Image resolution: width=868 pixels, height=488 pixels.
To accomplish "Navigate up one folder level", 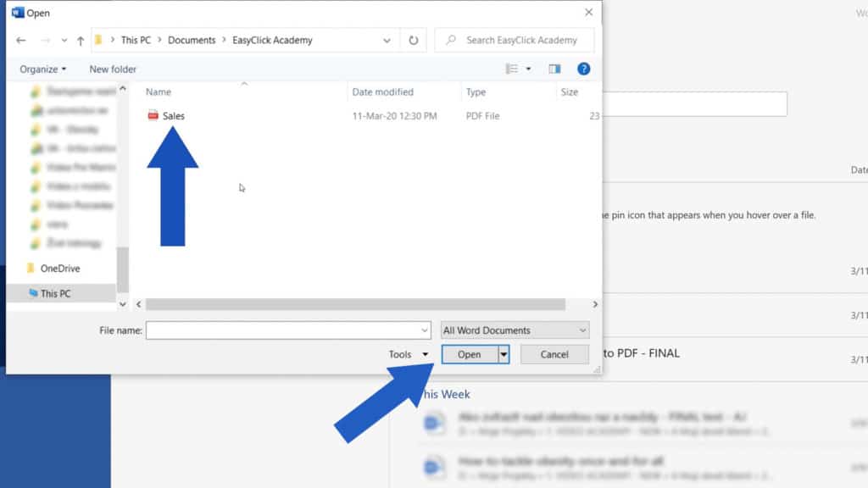I will pos(81,40).
